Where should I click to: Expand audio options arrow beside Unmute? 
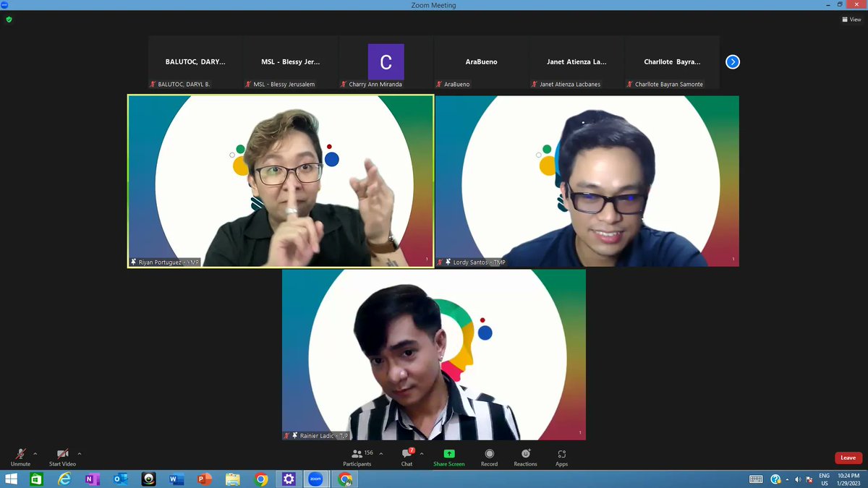[x=35, y=453]
